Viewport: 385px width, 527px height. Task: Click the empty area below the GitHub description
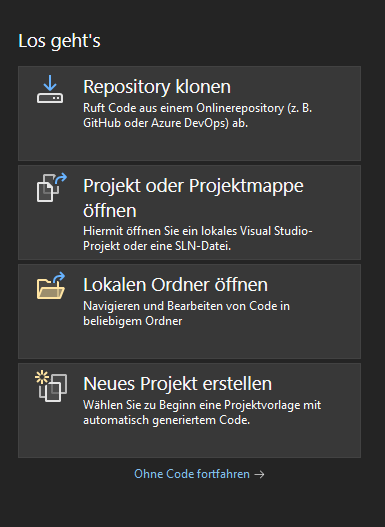click(x=189, y=145)
